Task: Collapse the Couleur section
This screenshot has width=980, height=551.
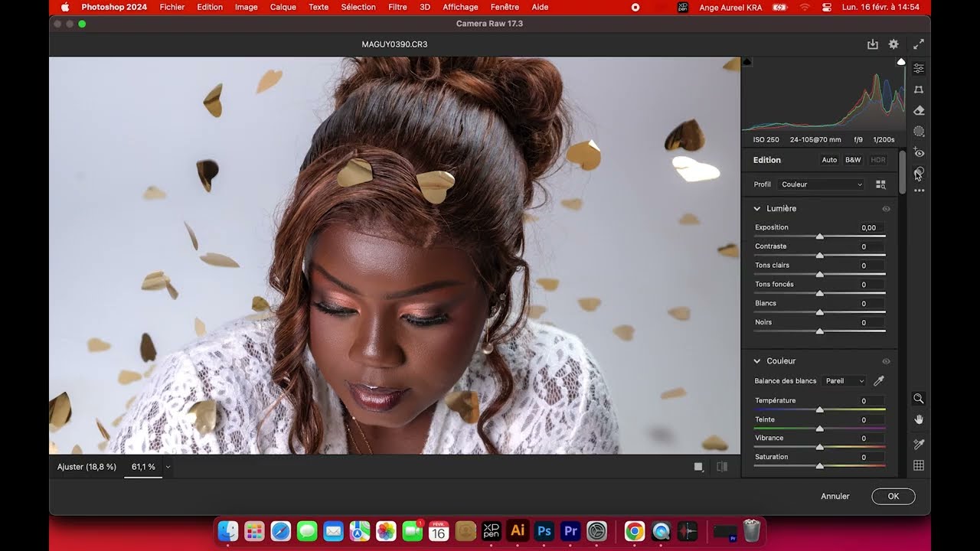Action: pos(757,360)
